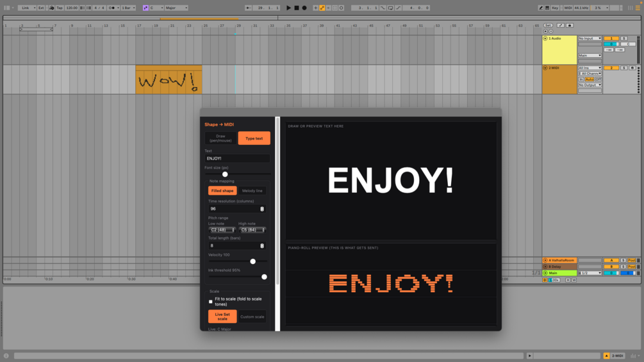Click the Time resolution stepper
This screenshot has height=362, width=644.
point(262,209)
